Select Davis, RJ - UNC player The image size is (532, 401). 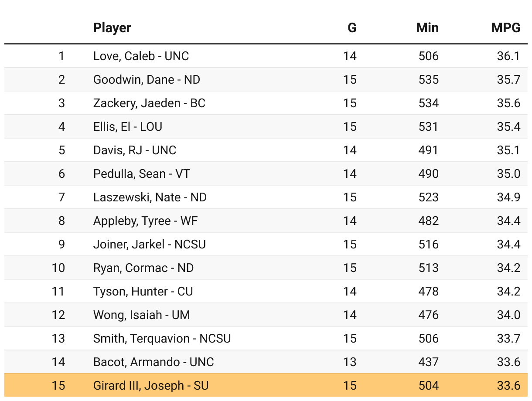pos(135,150)
